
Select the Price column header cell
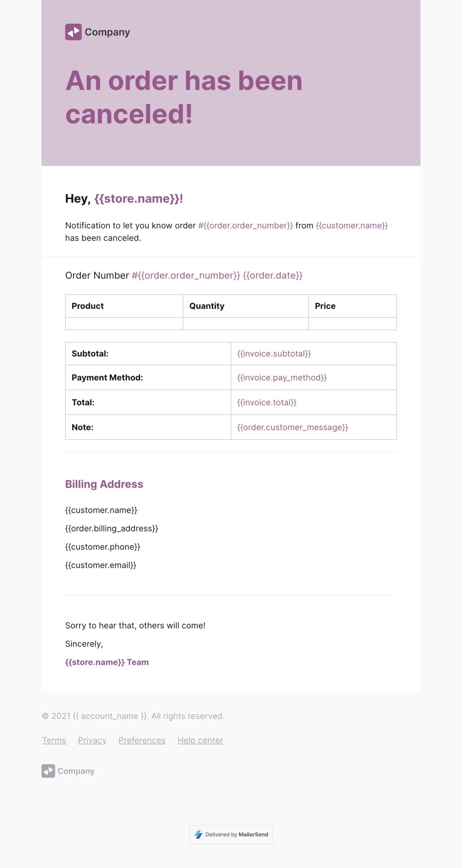tap(352, 306)
